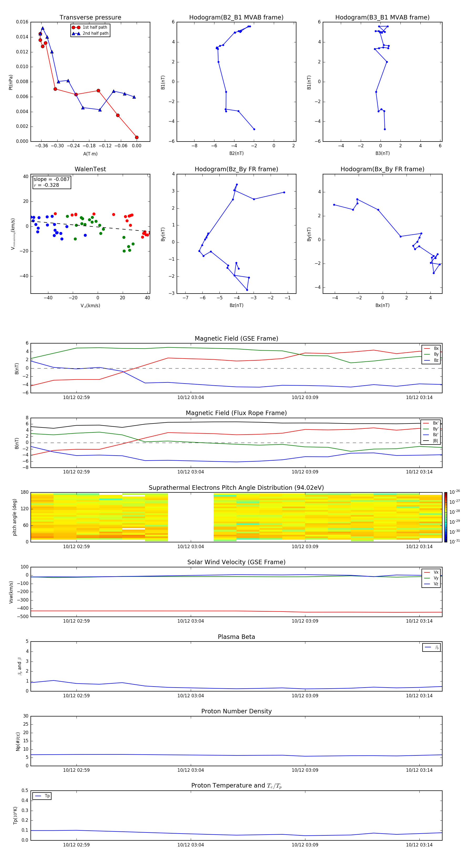
Task: Click the white data gap in pitch angle spectrogram
Action: click(x=191, y=517)
